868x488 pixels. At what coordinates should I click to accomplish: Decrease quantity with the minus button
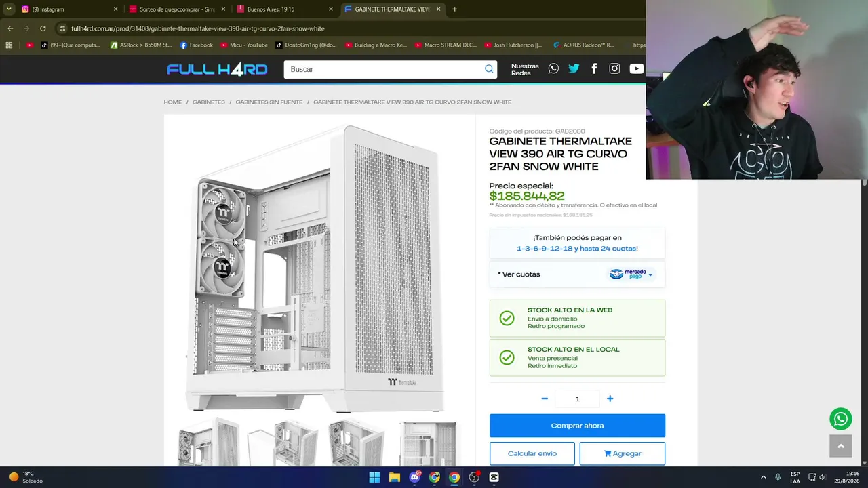coord(545,399)
